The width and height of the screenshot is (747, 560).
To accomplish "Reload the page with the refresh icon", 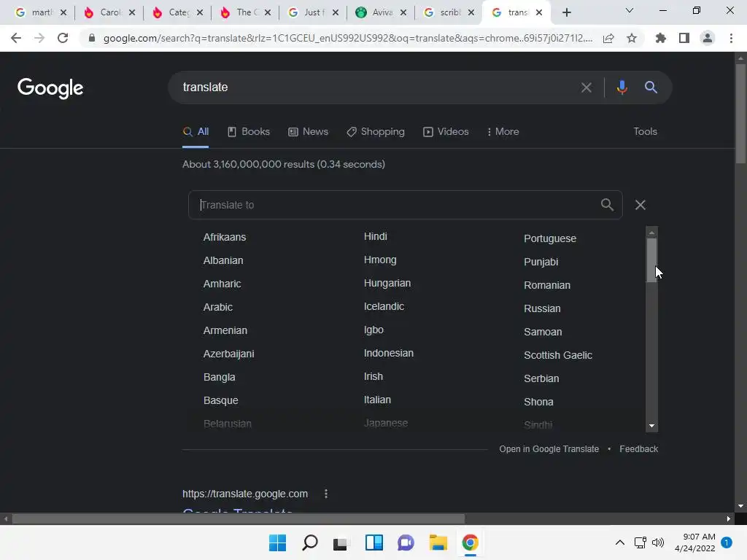I will 63,38.
